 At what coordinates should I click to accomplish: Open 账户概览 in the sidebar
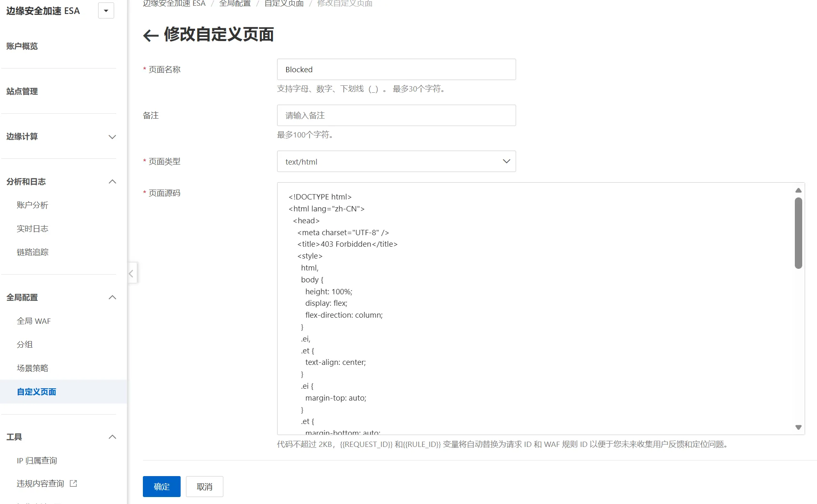pyautogui.click(x=22, y=46)
